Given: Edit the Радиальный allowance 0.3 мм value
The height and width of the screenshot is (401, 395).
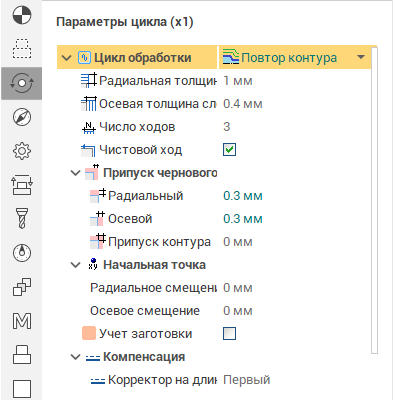Looking at the screenshot, I should [243, 196].
